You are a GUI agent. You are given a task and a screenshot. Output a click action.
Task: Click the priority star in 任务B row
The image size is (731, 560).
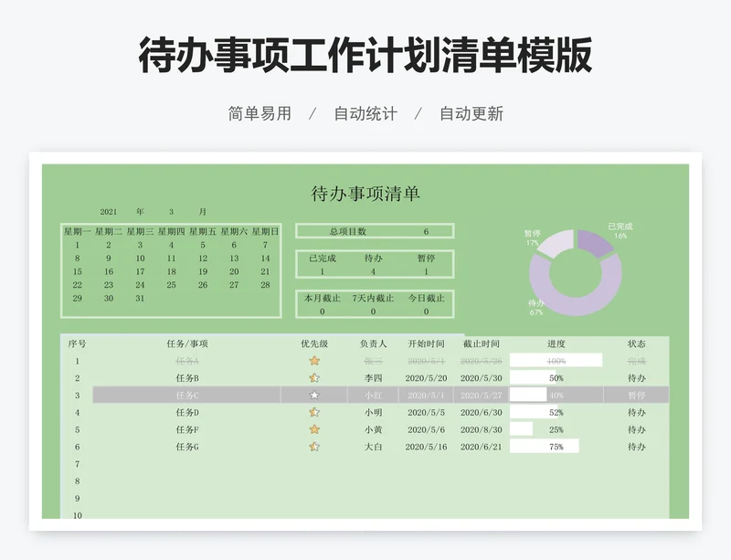coord(314,377)
